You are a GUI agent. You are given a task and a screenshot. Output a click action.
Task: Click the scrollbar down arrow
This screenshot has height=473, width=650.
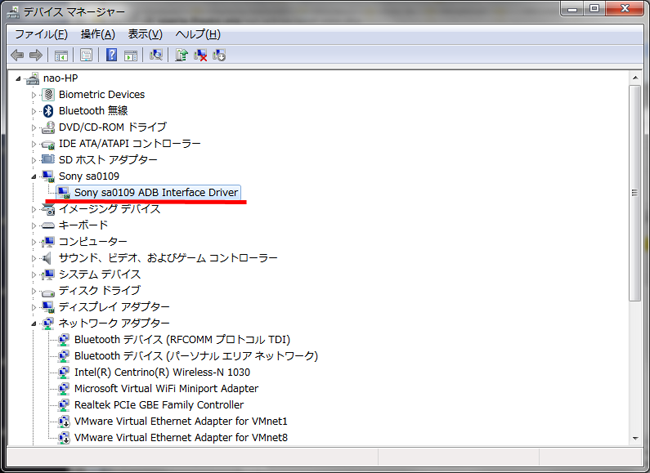coord(635,438)
